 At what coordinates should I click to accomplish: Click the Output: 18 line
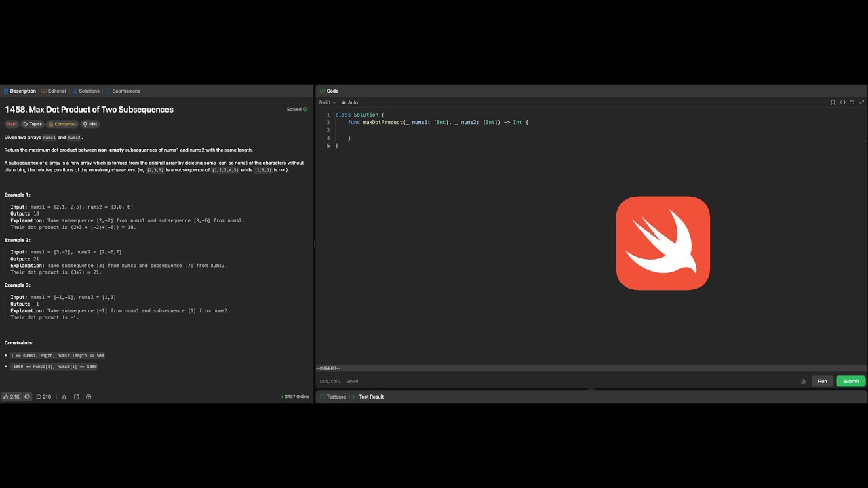(25, 213)
